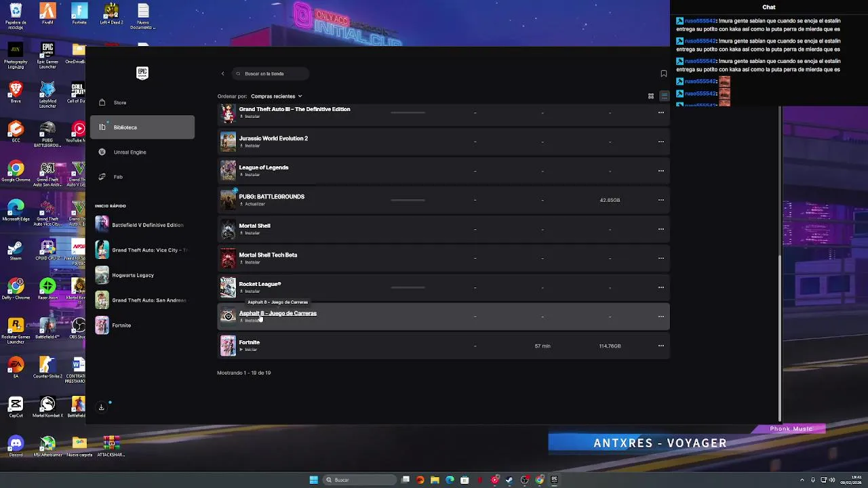Click the Epic Games logo in the launcher

pos(142,73)
